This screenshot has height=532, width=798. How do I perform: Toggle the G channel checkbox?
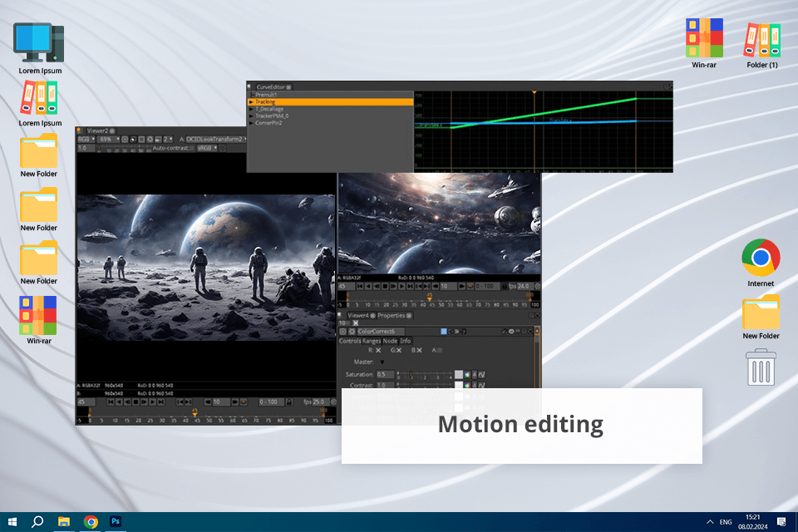coord(399,350)
